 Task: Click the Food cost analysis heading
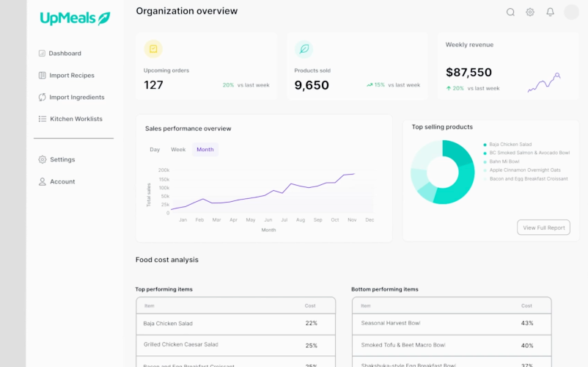(x=167, y=260)
